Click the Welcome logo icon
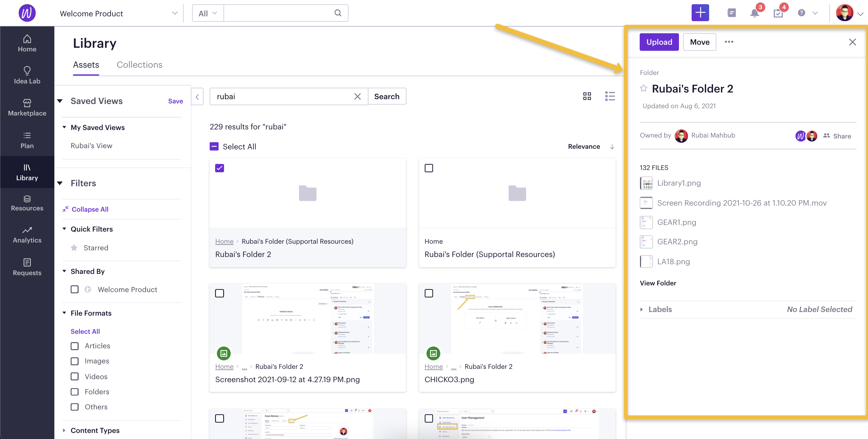 [27, 13]
